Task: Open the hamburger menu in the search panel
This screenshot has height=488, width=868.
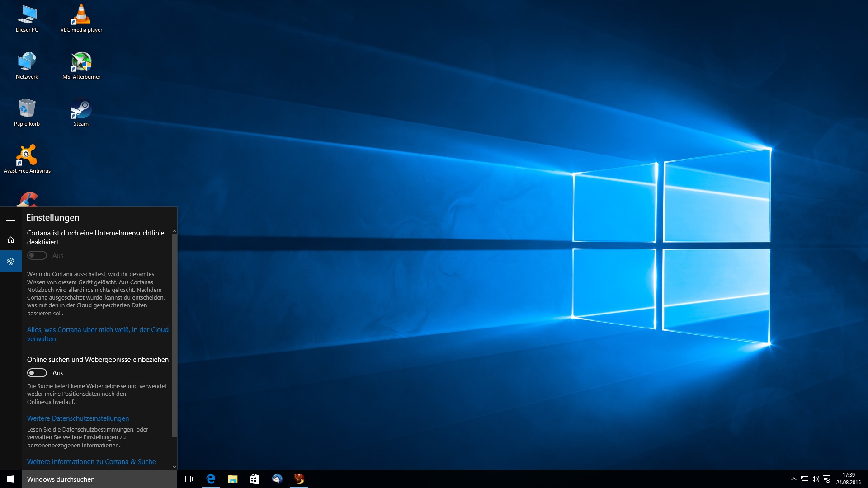Action: point(11,218)
